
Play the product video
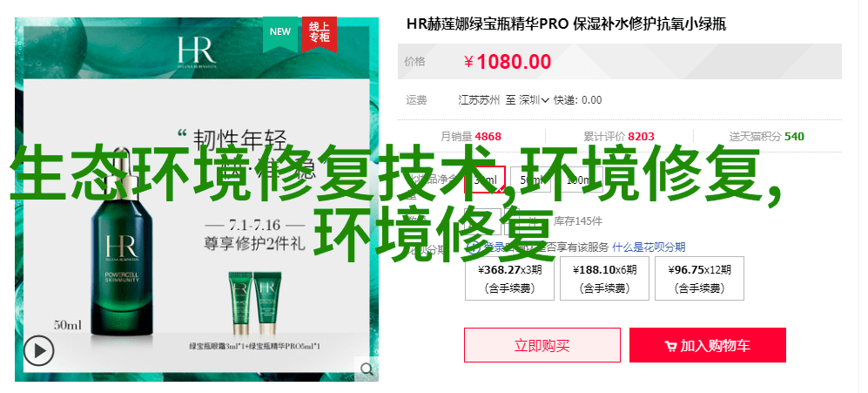38,351
